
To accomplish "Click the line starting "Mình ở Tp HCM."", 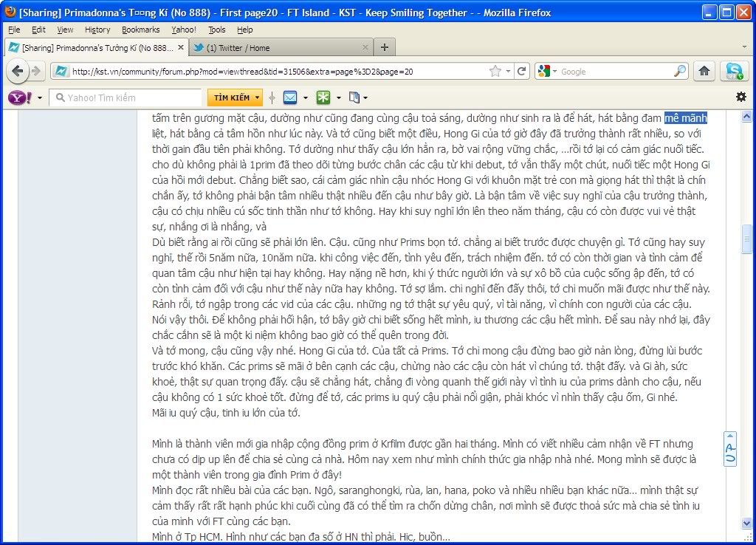I will point(301,537).
